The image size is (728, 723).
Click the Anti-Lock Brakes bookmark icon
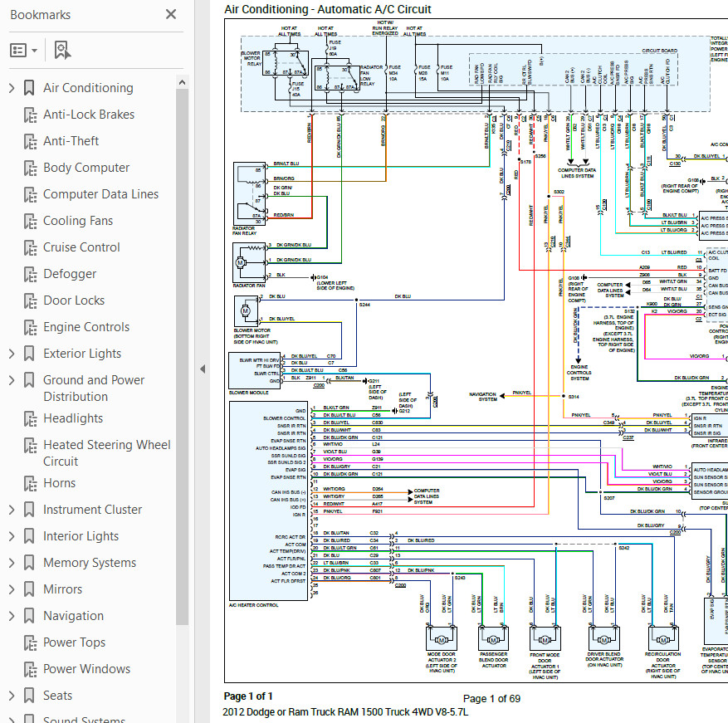tap(30, 115)
